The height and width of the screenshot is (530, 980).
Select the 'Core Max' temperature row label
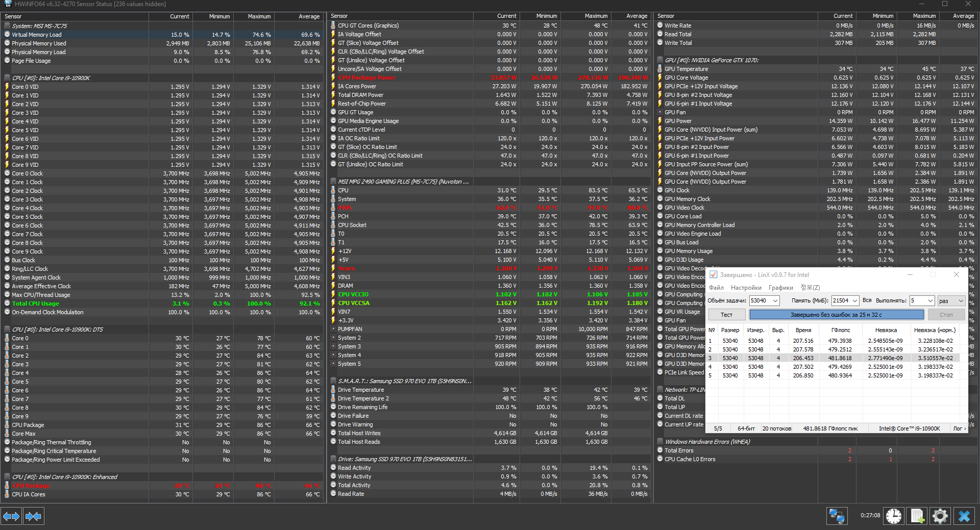(23, 434)
